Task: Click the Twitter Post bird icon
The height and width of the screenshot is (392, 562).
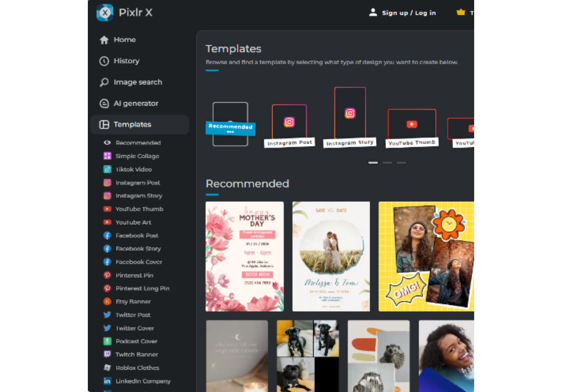Action: coord(107,315)
